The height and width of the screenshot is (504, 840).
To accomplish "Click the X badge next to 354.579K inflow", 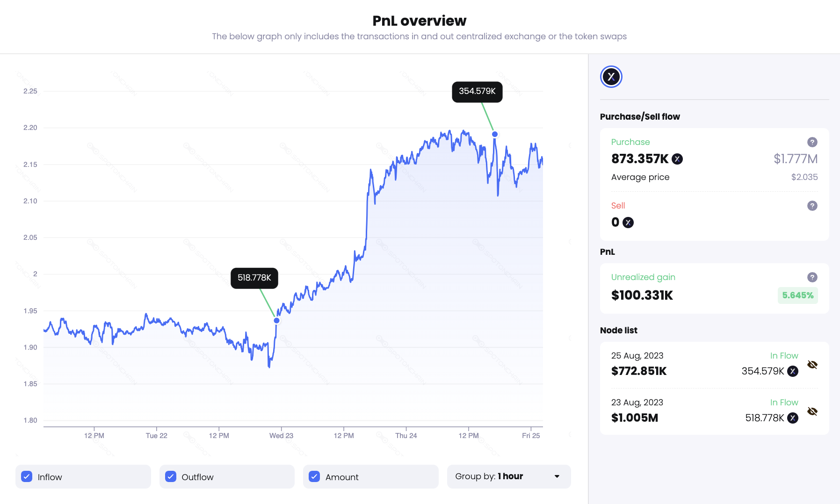I will [793, 372].
